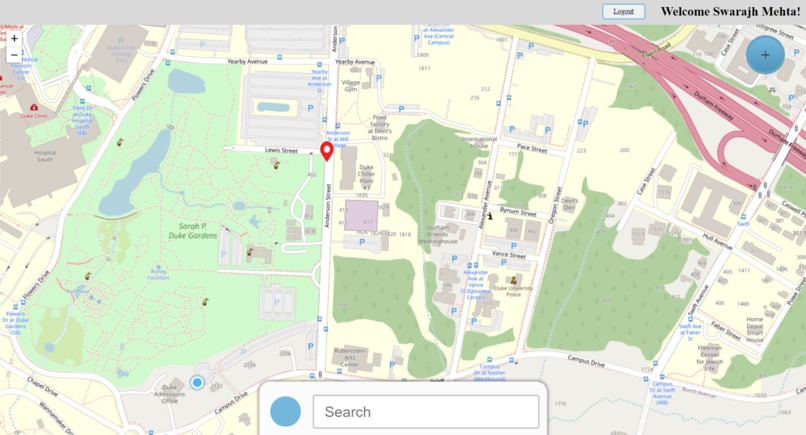Viewport: 806px width, 435px height.
Task: Zoom in on the map
Action: pyautogui.click(x=14, y=39)
